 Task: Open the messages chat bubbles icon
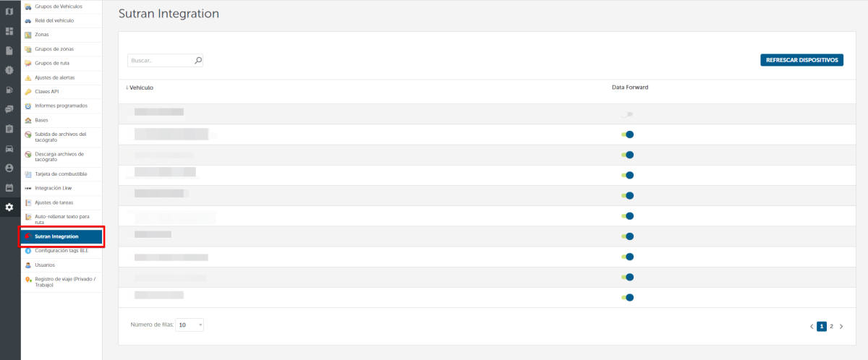9,110
